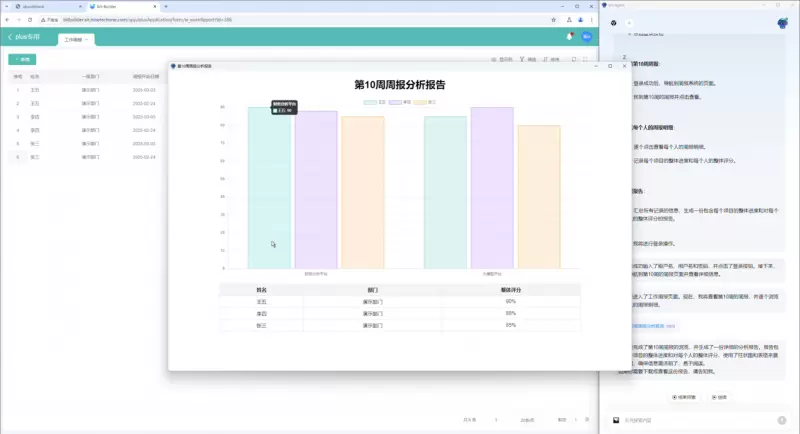Click the send icon in the chat input
Viewport: 800px width, 434px height.
(783, 420)
